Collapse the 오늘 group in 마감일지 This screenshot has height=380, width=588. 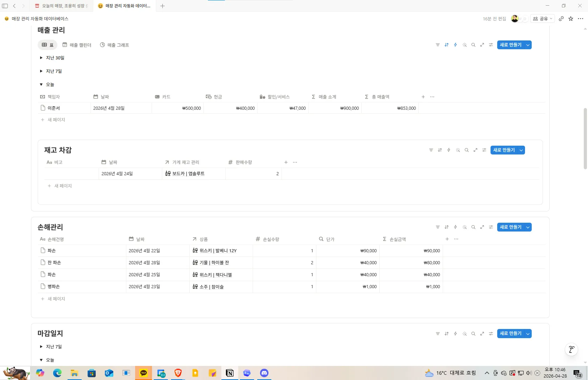[x=41, y=360]
